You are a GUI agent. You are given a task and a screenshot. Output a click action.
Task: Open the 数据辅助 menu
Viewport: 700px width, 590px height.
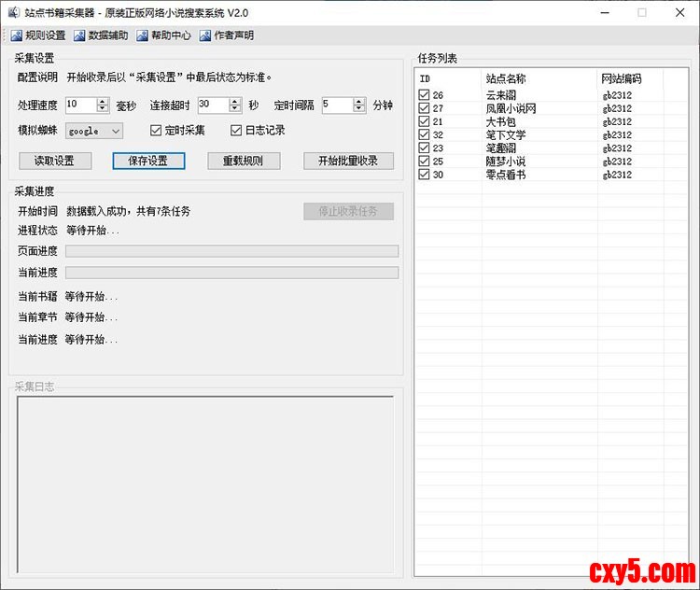(x=102, y=35)
